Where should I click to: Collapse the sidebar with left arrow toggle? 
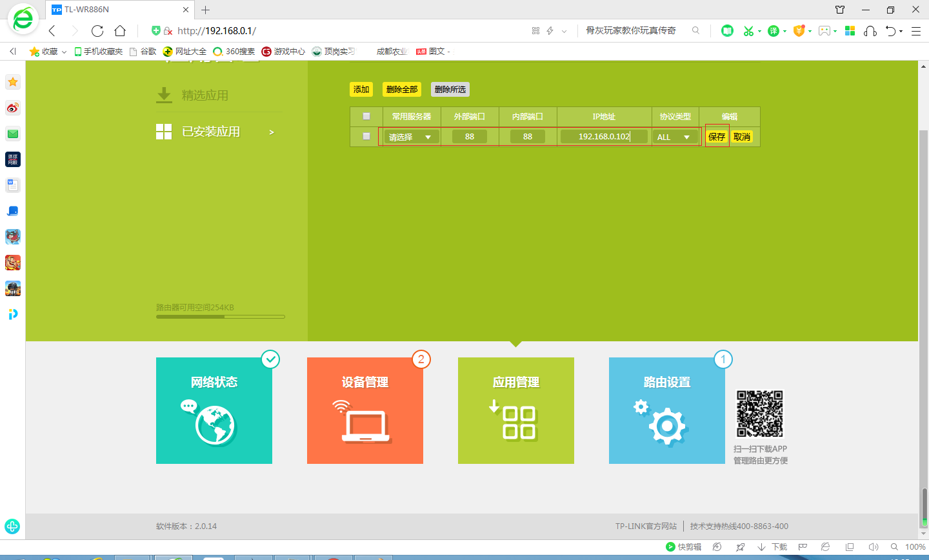(x=12, y=51)
